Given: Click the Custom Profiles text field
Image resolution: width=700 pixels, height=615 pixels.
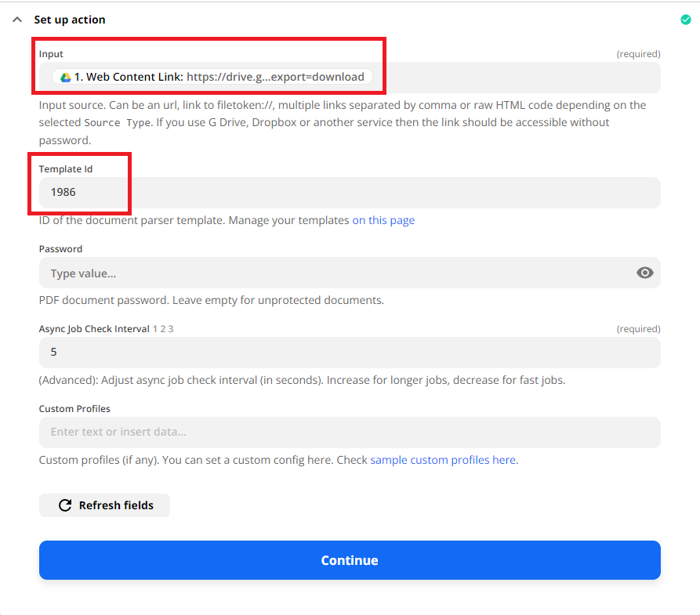Looking at the screenshot, I should coord(350,432).
